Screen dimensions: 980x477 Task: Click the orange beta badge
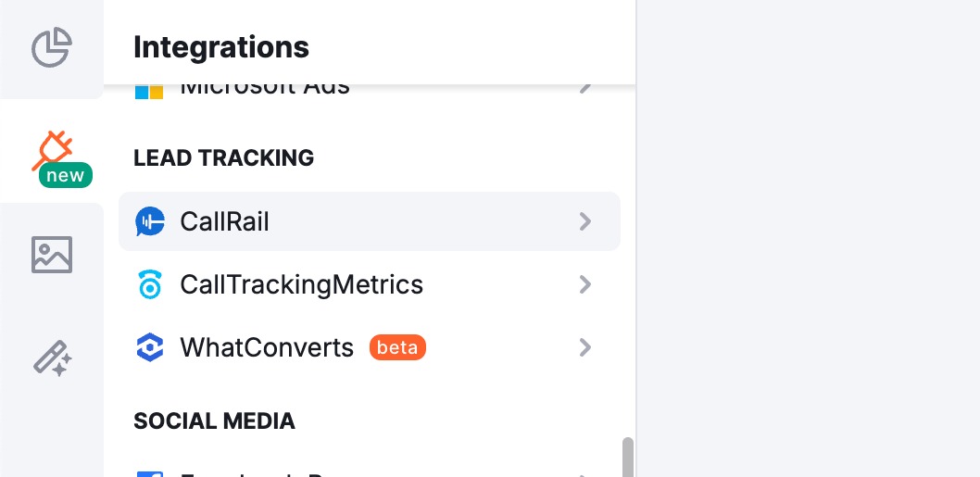[397, 347]
